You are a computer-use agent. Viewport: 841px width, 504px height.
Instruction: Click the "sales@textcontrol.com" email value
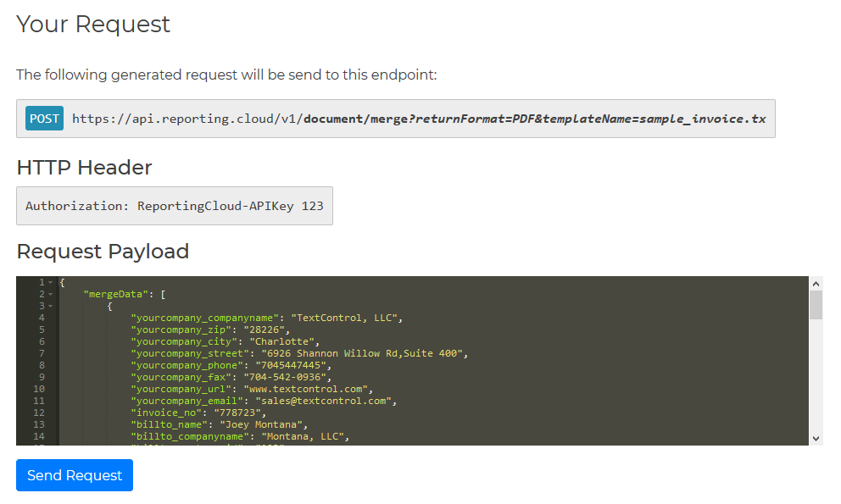(323, 401)
